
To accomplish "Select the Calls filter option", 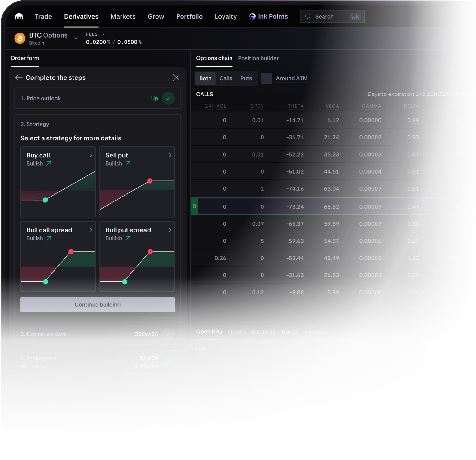I will (x=226, y=78).
